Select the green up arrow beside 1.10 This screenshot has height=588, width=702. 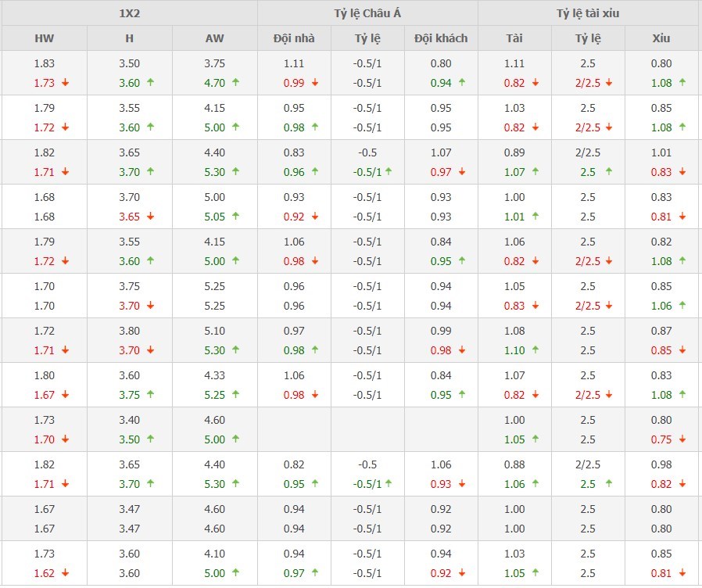tap(535, 350)
